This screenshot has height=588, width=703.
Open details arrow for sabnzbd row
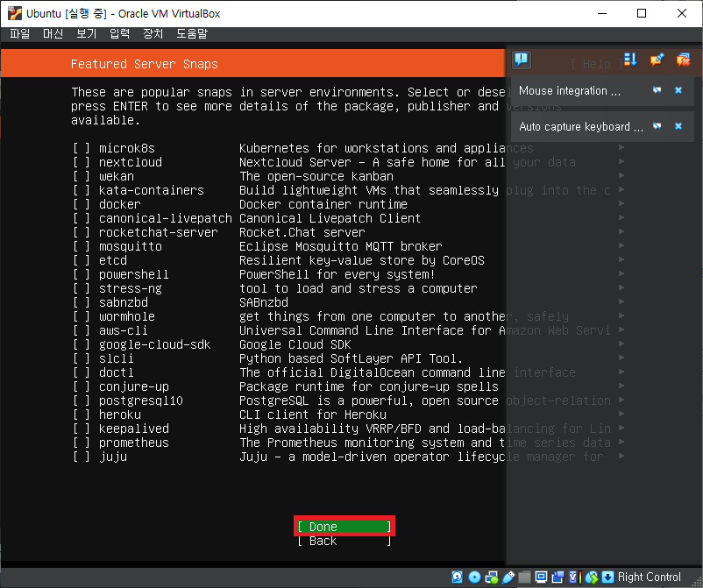point(621,301)
